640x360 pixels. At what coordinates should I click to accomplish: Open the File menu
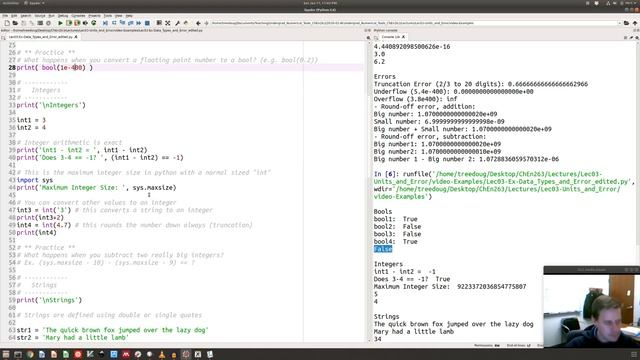tap(5, 16)
